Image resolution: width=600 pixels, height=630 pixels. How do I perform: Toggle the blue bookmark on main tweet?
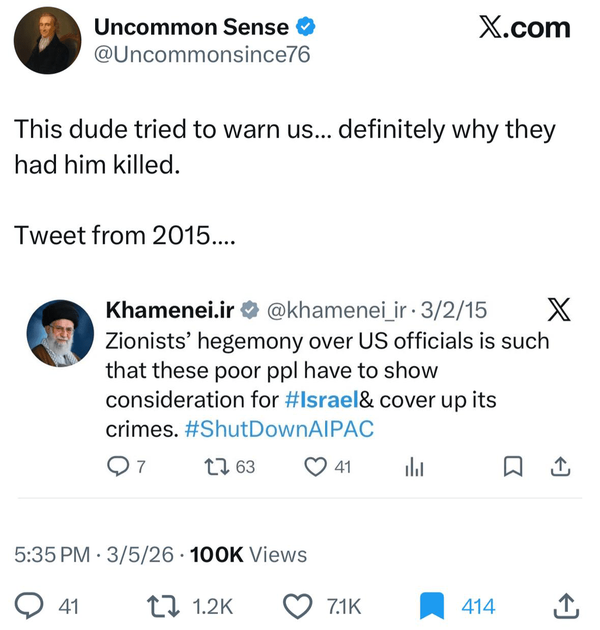point(431,606)
